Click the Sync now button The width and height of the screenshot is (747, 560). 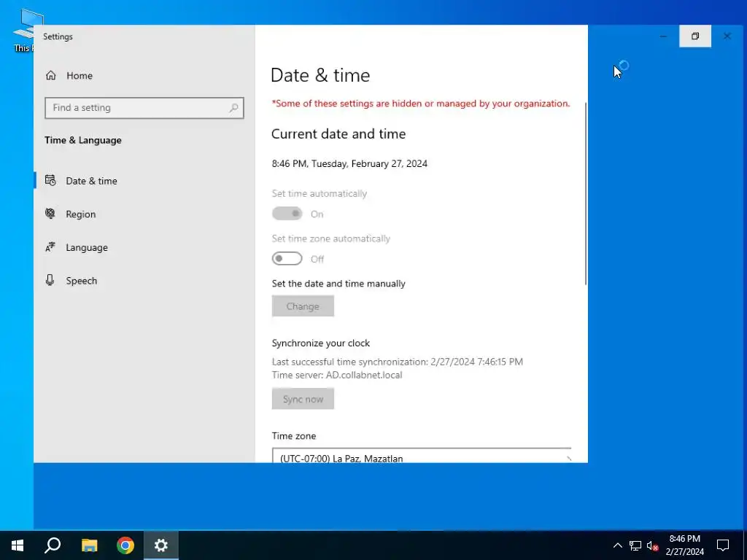point(303,399)
